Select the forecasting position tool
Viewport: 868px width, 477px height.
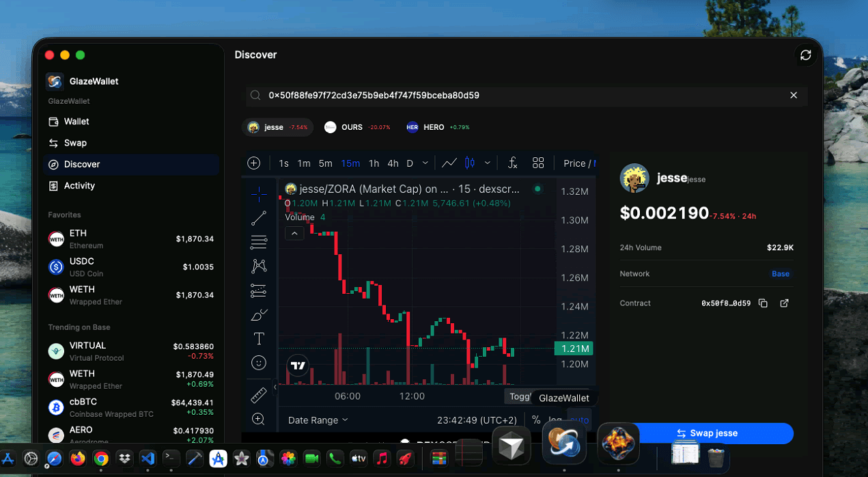259,290
